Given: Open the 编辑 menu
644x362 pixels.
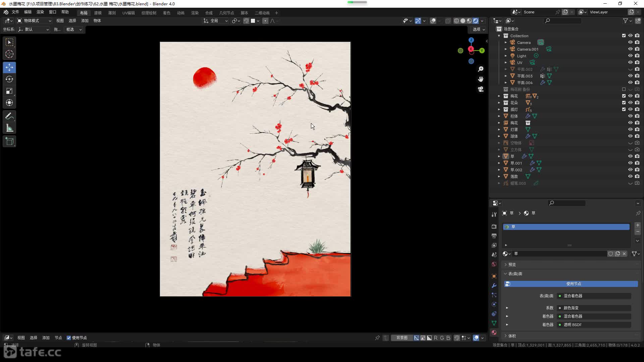Looking at the screenshot, I should 28,12.
